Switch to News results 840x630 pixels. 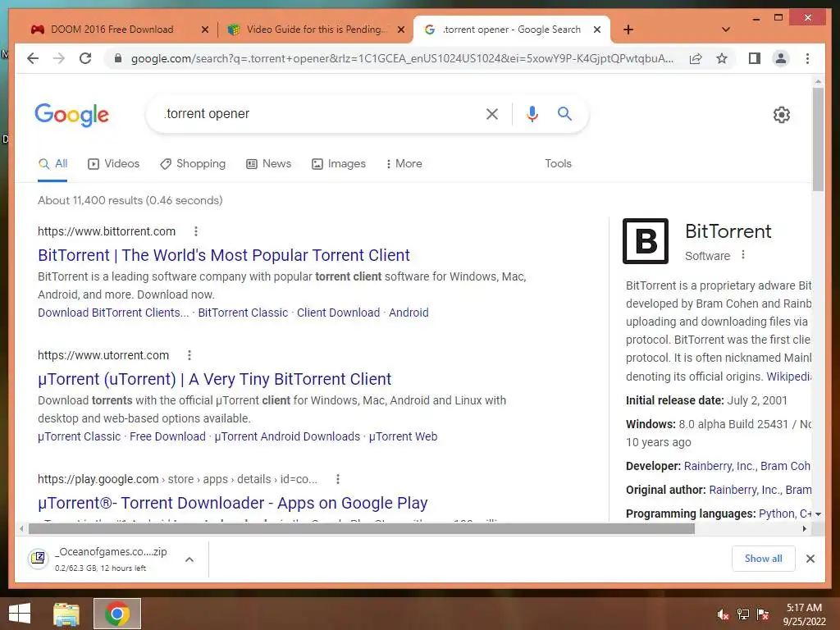coord(269,163)
